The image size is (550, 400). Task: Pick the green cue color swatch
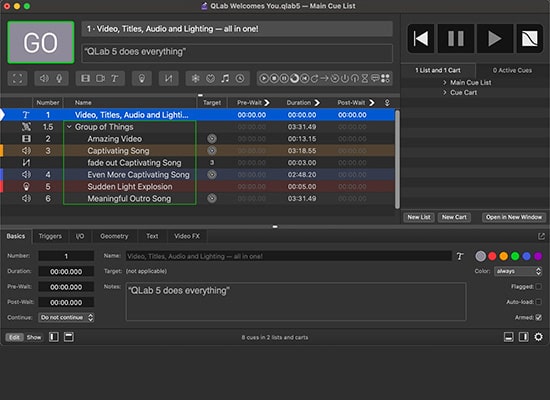(515, 256)
